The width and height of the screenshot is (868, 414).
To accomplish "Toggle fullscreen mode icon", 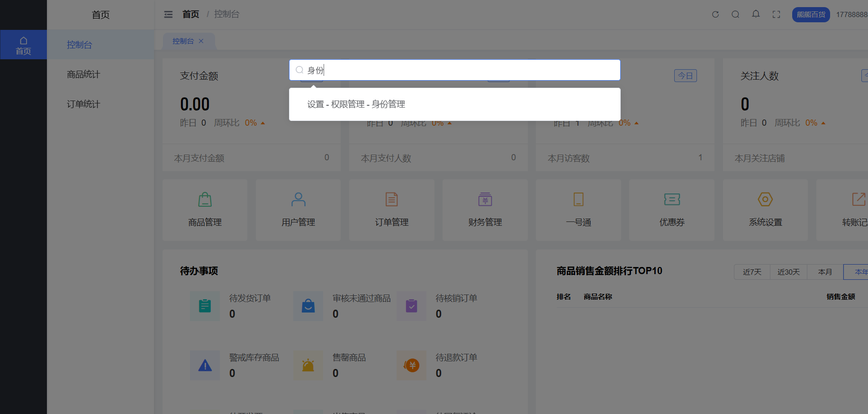I will (776, 14).
